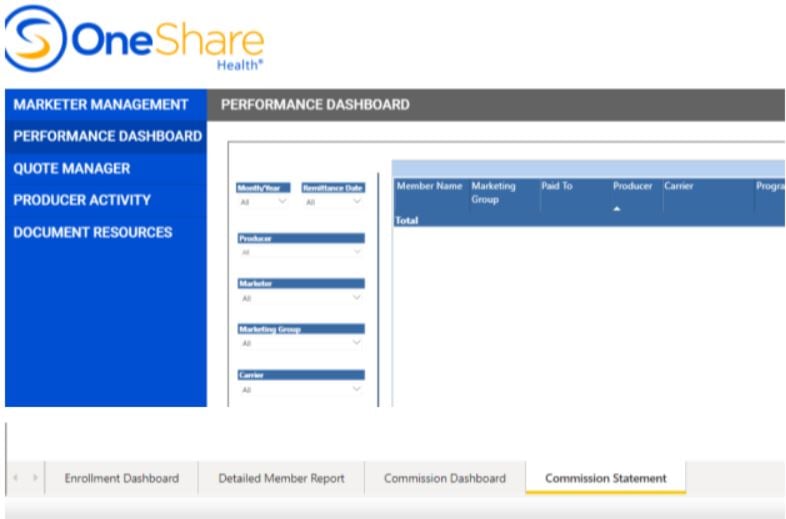Click the Member Name column header
Image resolution: width=786 pixels, height=519 pixels.
(x=429, y=186)
